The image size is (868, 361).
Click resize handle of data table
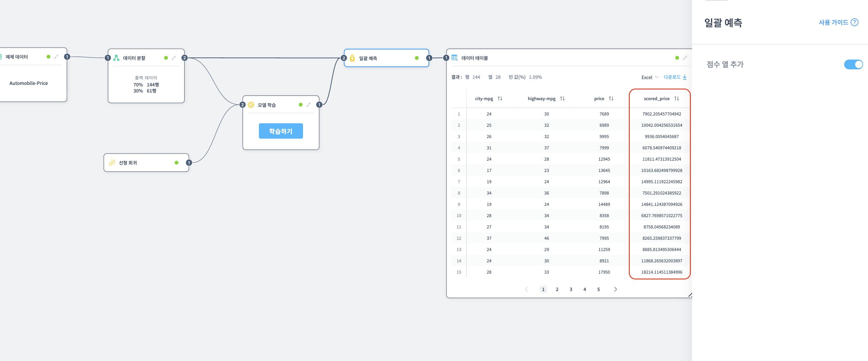point(689,295)
